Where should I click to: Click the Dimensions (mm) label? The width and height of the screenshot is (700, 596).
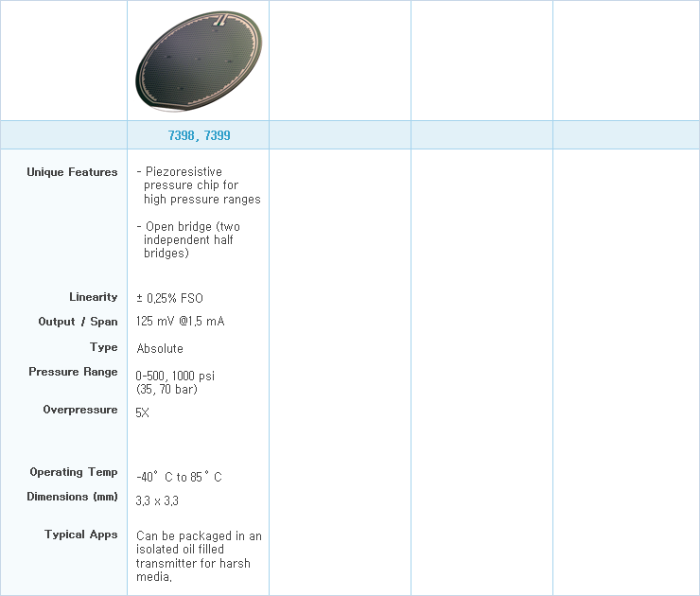click(x=72, y=497)
